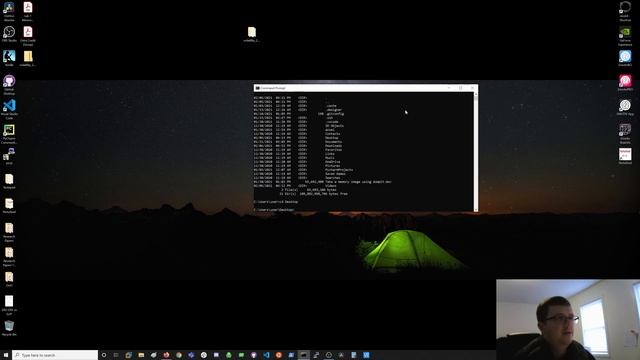Image resolution: width=640 pixels, height=360 pixels.
Task: Open Task View from the taskbar
Action: click(116, 355)
